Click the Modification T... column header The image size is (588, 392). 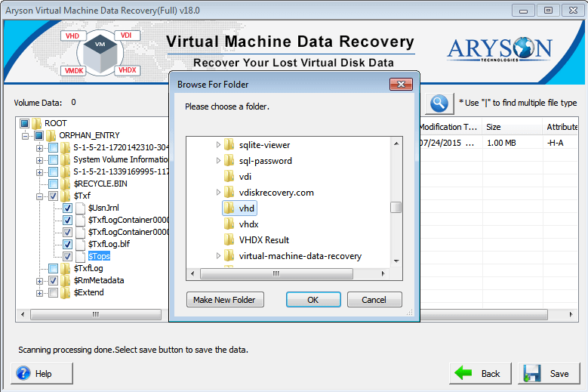[451, 127]
